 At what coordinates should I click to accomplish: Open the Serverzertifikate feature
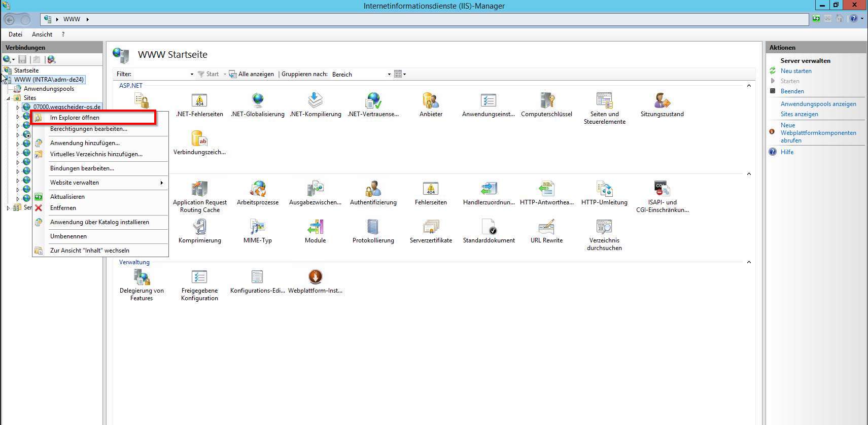pyautogui.click(x=431, y=231)
